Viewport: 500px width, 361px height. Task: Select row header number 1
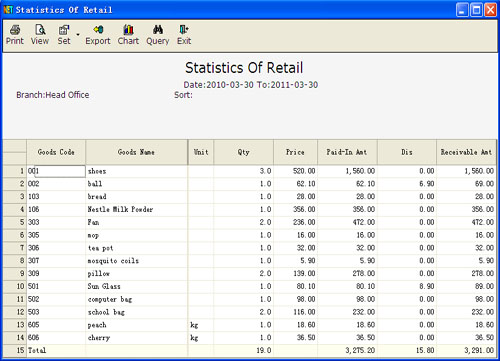point(15,171)
